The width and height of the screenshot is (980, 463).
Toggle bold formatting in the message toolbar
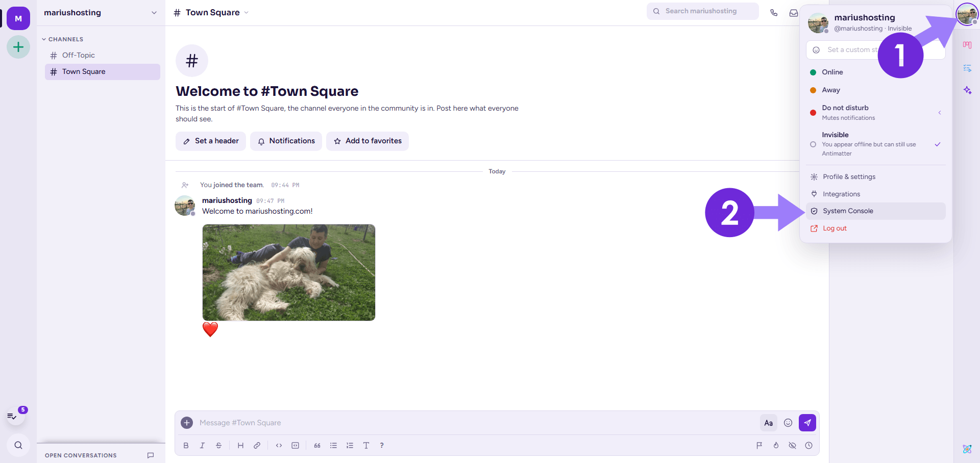[x=186, y=446]
